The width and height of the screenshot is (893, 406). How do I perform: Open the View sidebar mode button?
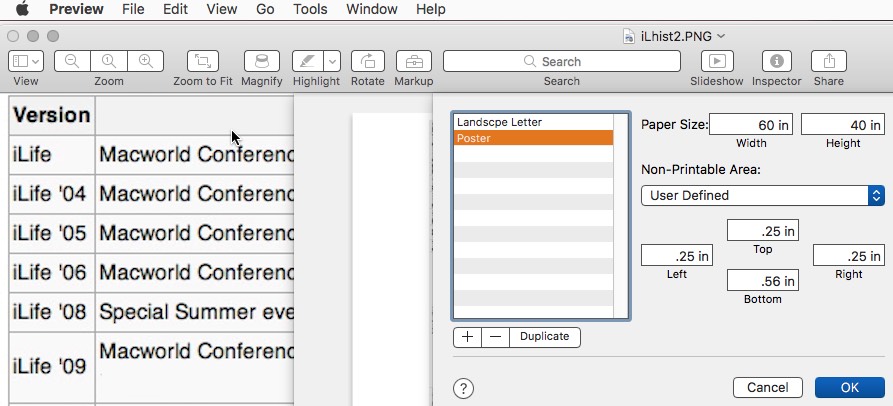(26, 61)
